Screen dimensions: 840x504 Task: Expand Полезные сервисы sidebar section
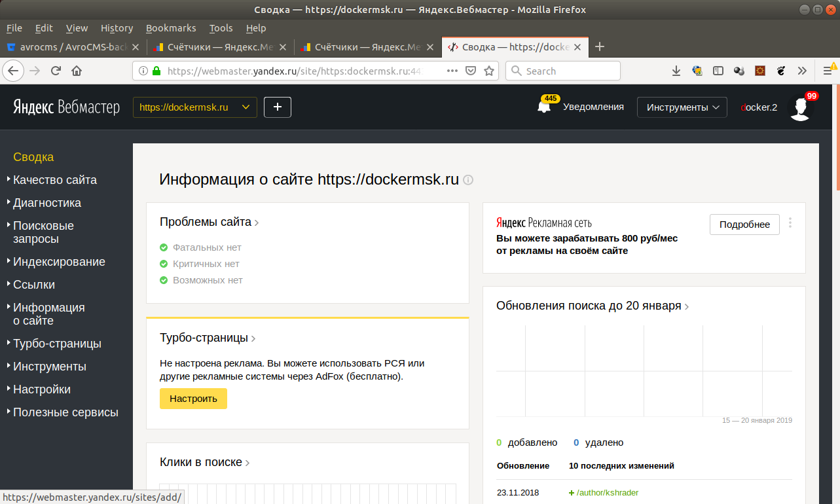[x=65, y=412]
